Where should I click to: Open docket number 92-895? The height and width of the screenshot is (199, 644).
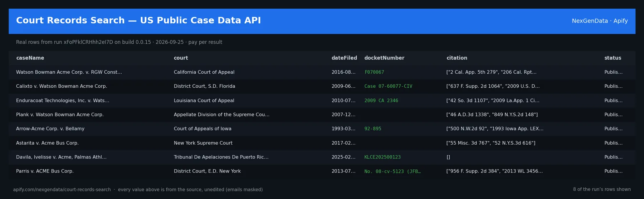373,129
